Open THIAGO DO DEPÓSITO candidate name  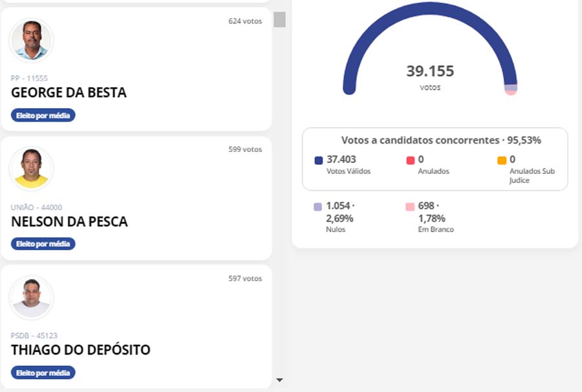80,351
